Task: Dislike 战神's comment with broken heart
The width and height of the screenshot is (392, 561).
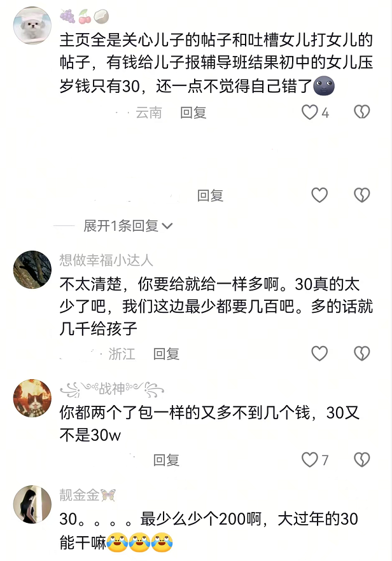Action: pyautogui.click(x=362, y=460)
